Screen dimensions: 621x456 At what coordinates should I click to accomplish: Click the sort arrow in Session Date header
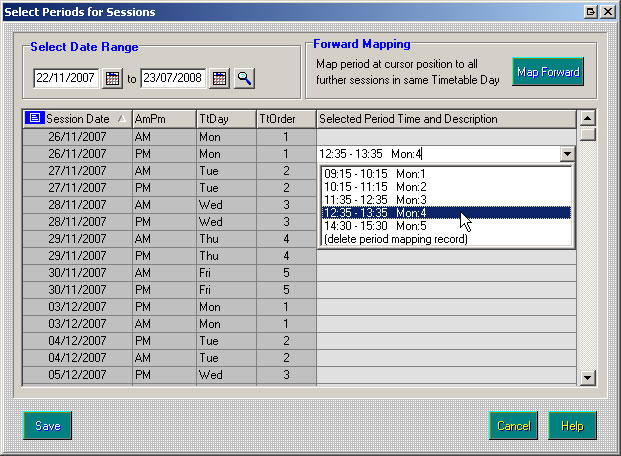(122, 119)
